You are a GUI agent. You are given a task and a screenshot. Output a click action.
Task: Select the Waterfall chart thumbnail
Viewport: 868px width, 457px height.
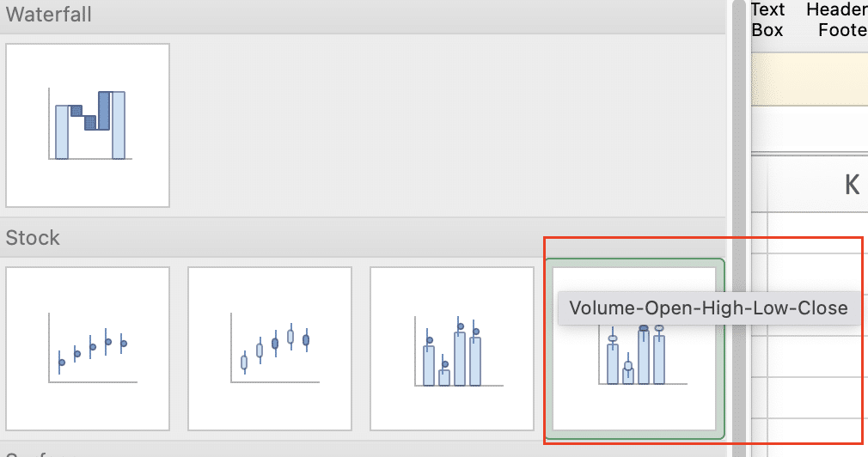pos(88,125)
